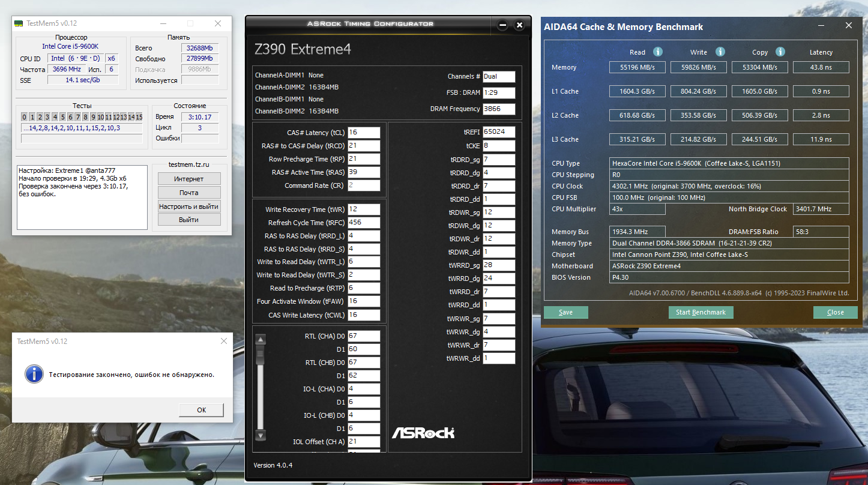
Task: Focus the tRRD_L value field
Action: pos(364,236)
